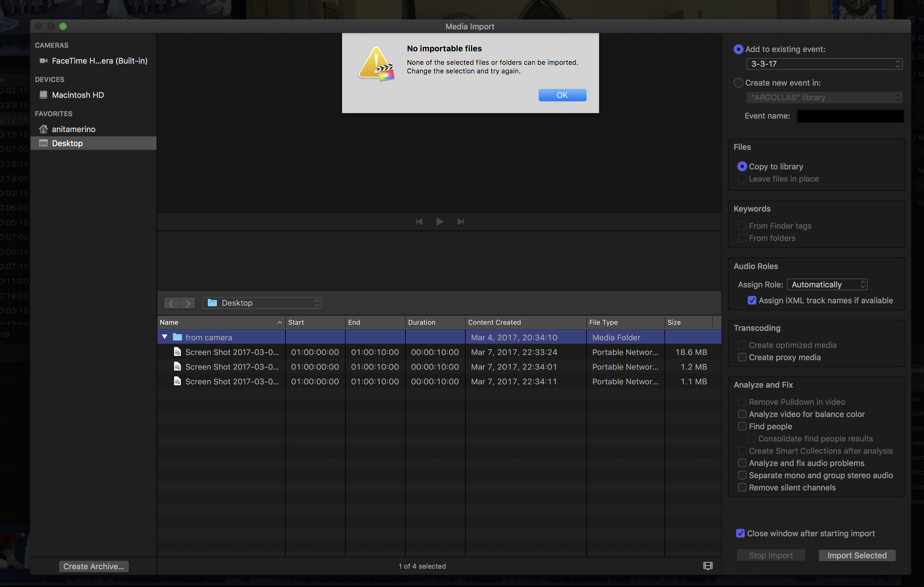Open anitamerino home folder
This screenshot has height=587, width=924.
click(x=73, y=129)
